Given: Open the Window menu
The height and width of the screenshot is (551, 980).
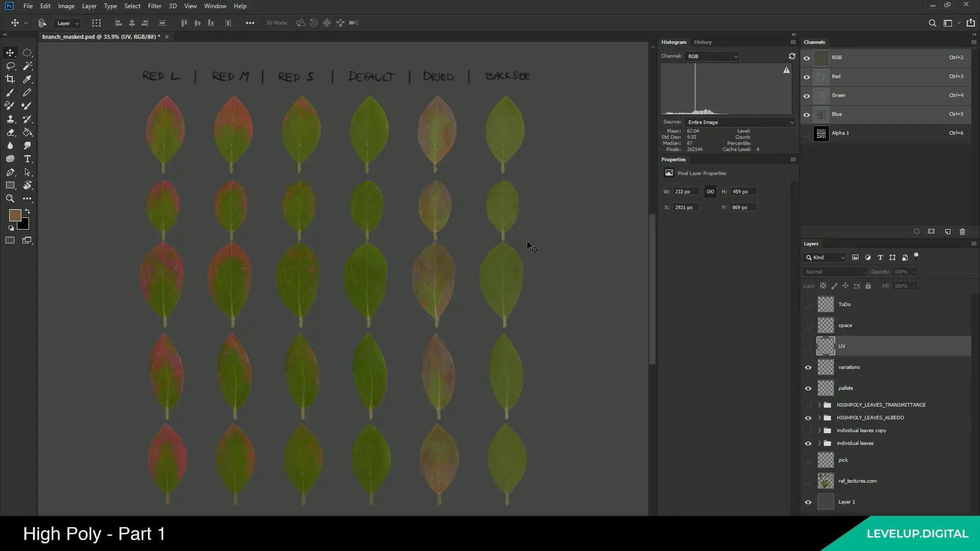Looking at the screenshot, I should pos(215,6).
